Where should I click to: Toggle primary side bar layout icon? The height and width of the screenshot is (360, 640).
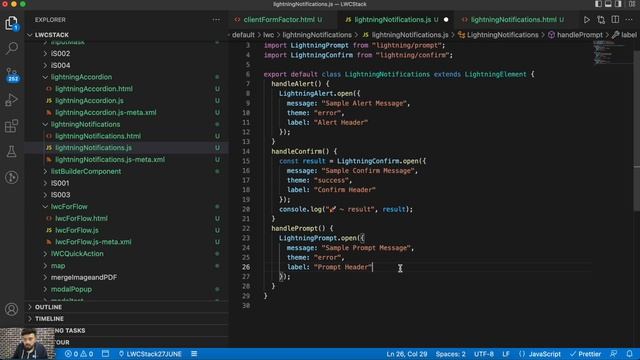point(598,4)
